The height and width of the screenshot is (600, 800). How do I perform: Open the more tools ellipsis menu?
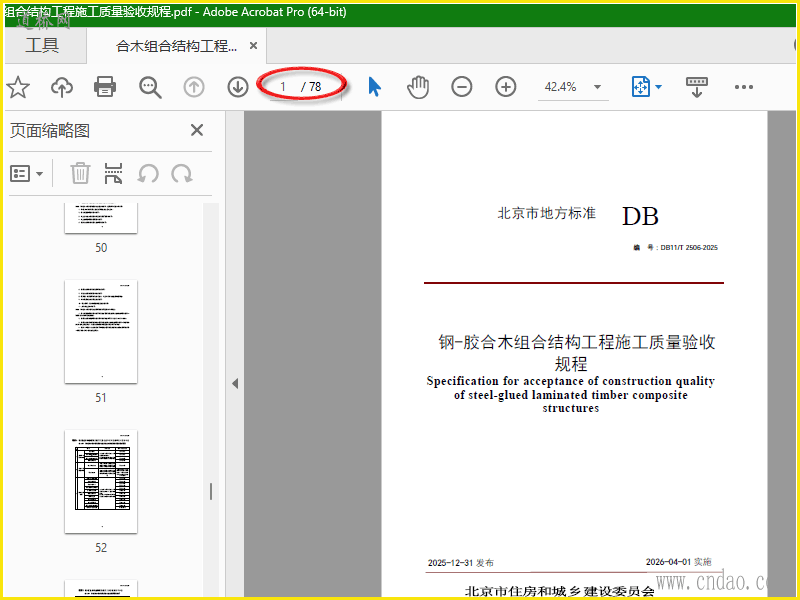tap(743, 87)
